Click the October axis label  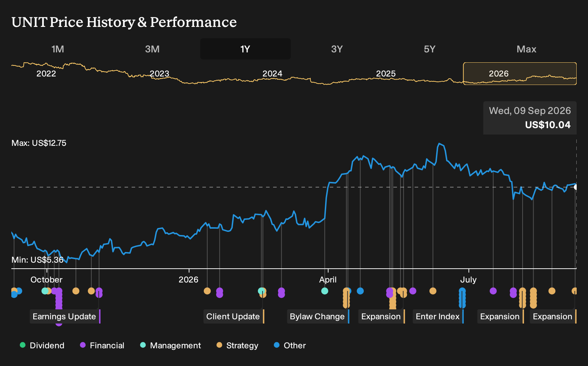(x=46, y=280)
